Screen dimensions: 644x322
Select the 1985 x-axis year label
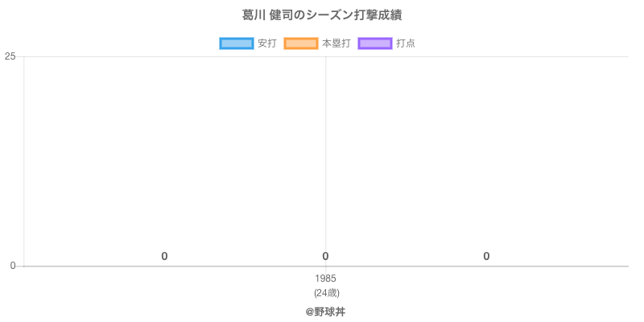coord(325,279)
